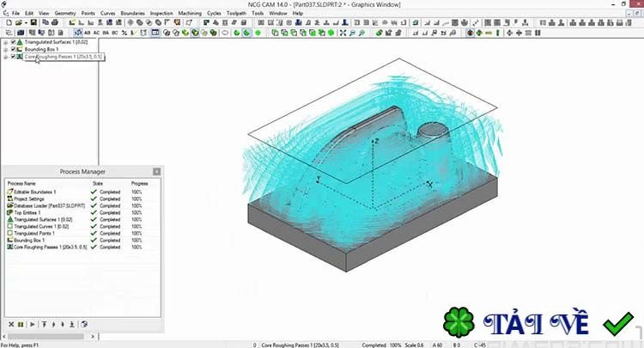Image resolution: width=644 pixels, height=348 pixels.
Task: Click the Print icon in the toolbar
Action: (55, 22)
